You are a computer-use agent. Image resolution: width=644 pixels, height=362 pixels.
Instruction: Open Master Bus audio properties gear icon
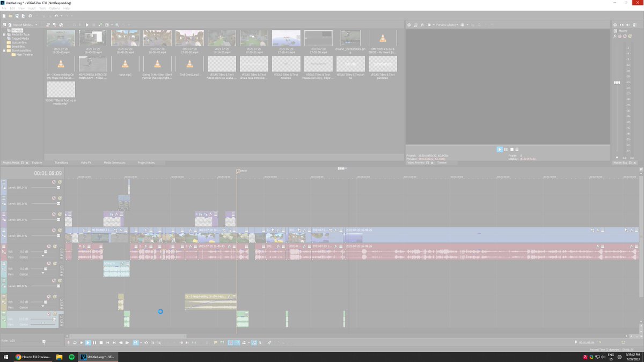(x=615, y=25)
